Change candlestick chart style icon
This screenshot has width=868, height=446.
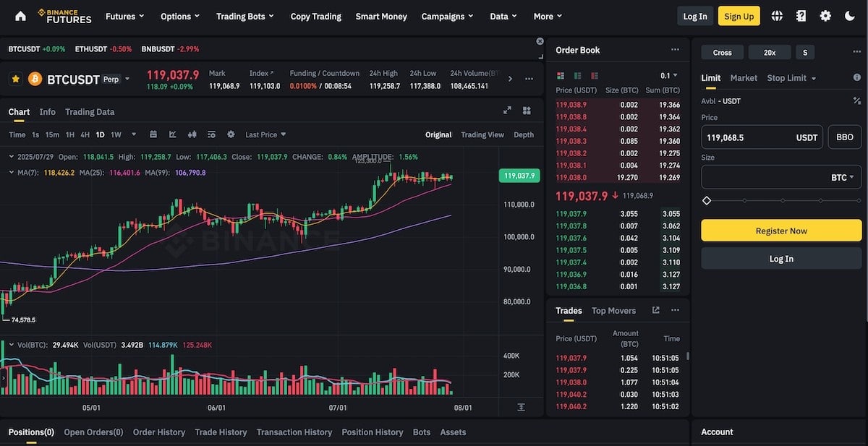tap(192, 134)
